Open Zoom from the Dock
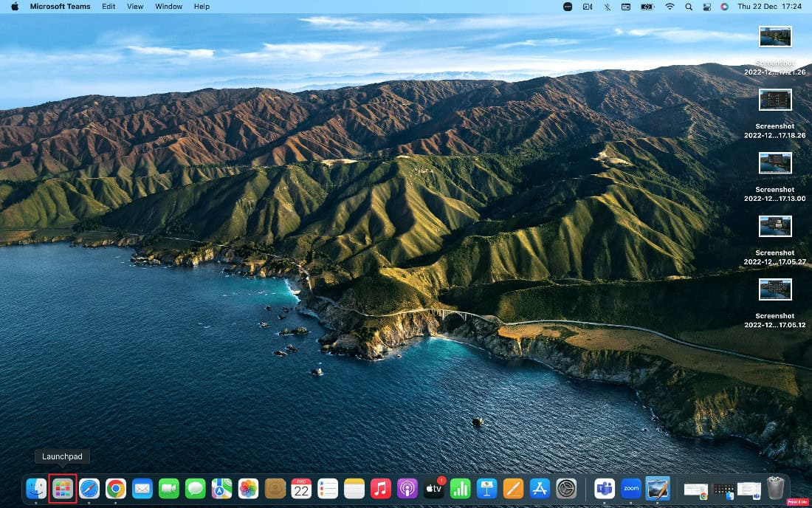Viewport: 812px width, 508px height. click(x=630, y=488)
